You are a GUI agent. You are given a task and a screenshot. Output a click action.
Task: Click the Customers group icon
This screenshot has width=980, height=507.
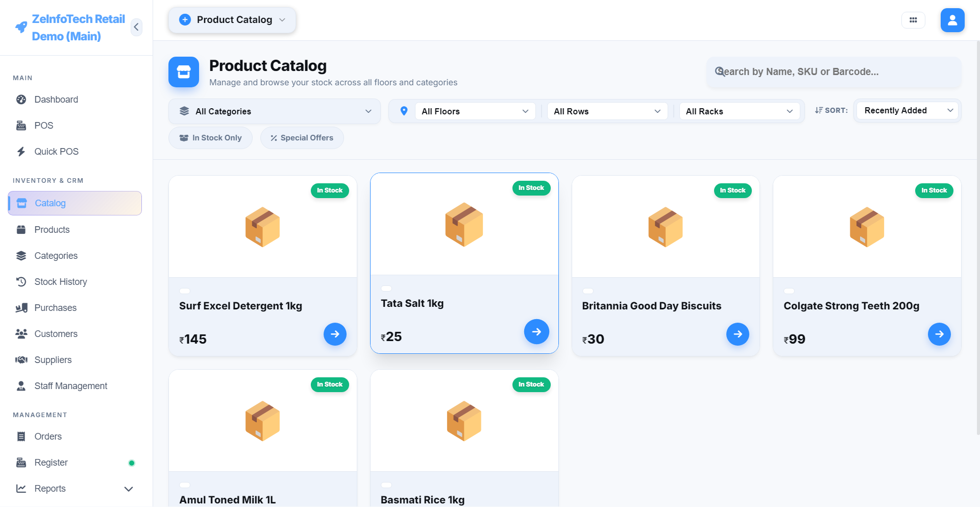click(x=21, y=334)
